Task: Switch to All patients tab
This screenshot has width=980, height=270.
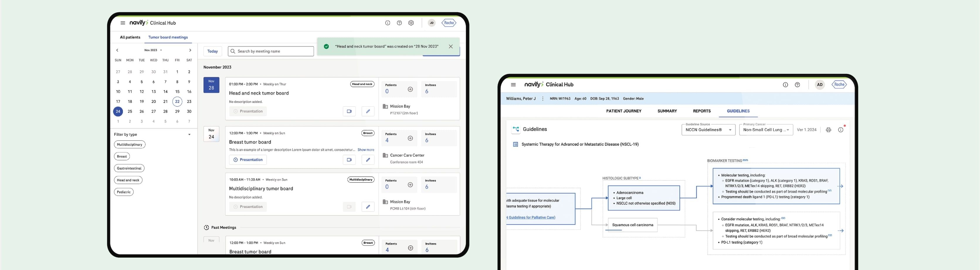Action: tap(130, 37)
